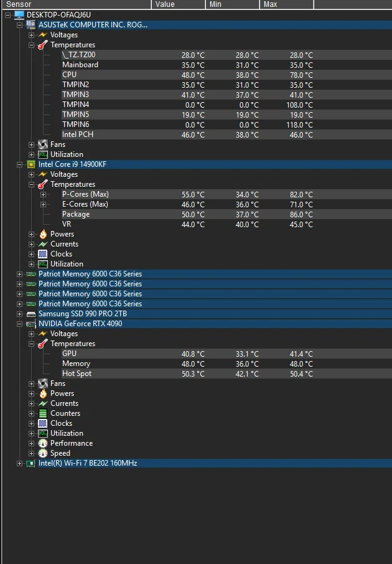Click the motherboard Temperatures thermometer icon
Viewport: 392px width, 564px height.
pyautogui.click(x=43, y=45)
